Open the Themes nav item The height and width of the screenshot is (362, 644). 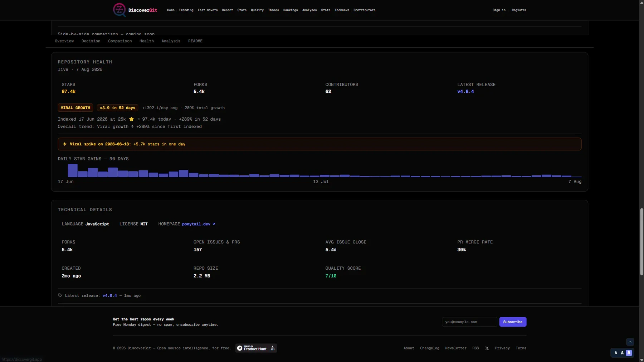click(x=273, y=10)
